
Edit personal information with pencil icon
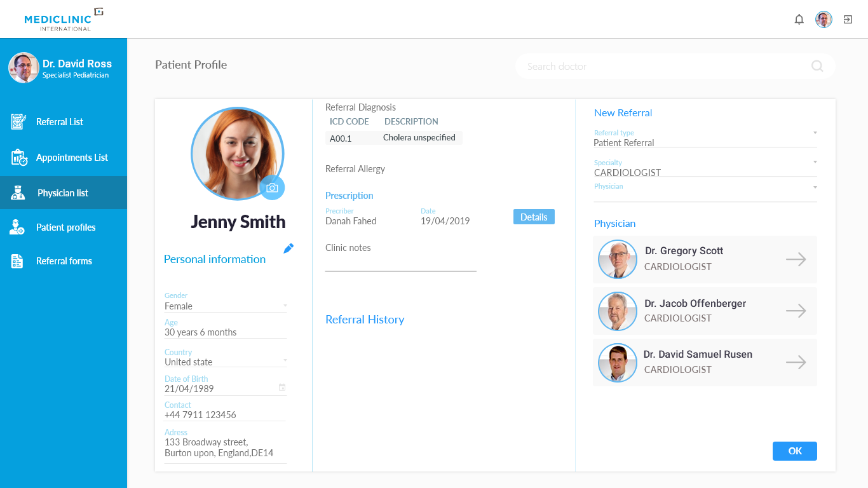coord(288,248)
